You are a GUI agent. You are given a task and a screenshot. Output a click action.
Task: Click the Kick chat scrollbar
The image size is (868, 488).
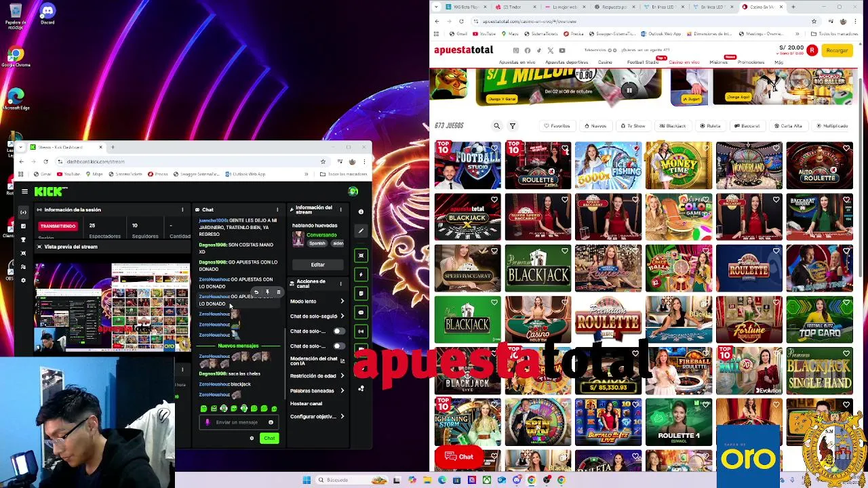coord(284,363)
